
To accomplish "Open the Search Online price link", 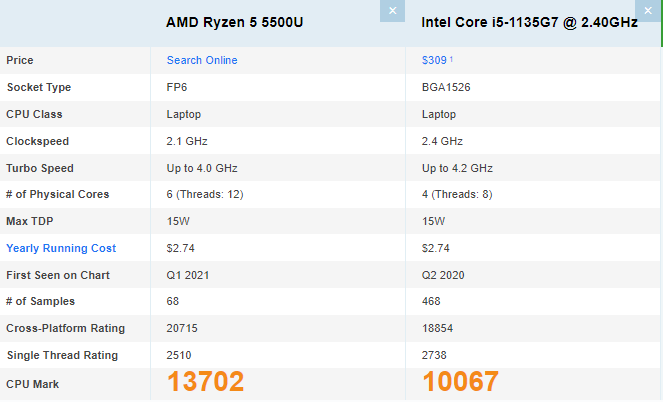I will click(202, 60).
